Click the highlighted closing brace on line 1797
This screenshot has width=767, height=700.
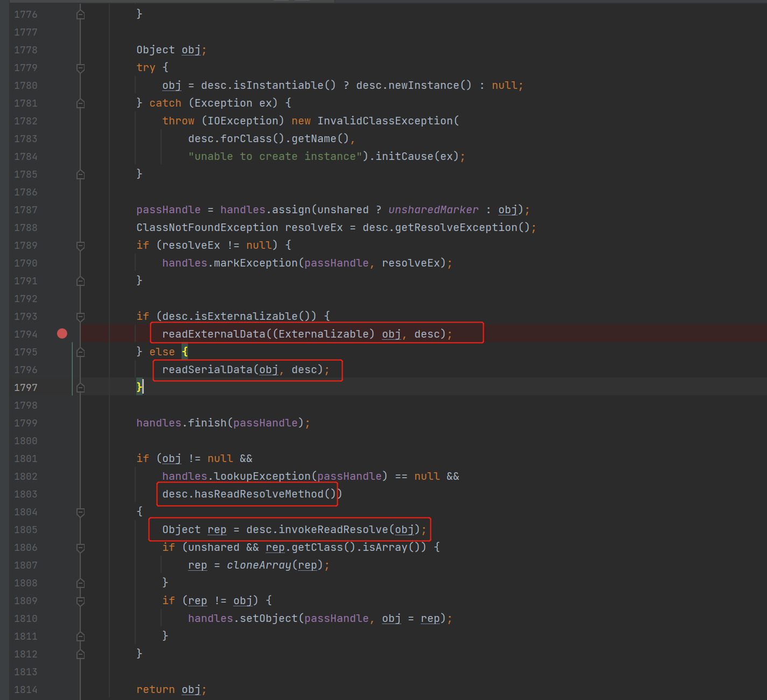[x=140, y=387]
